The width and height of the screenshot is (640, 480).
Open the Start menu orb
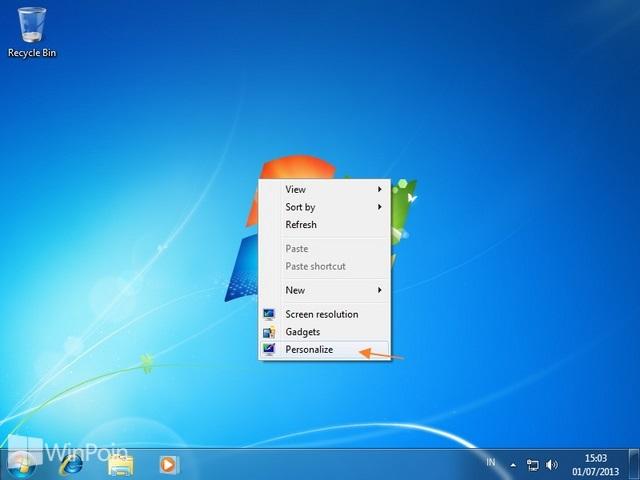point(21,465)
